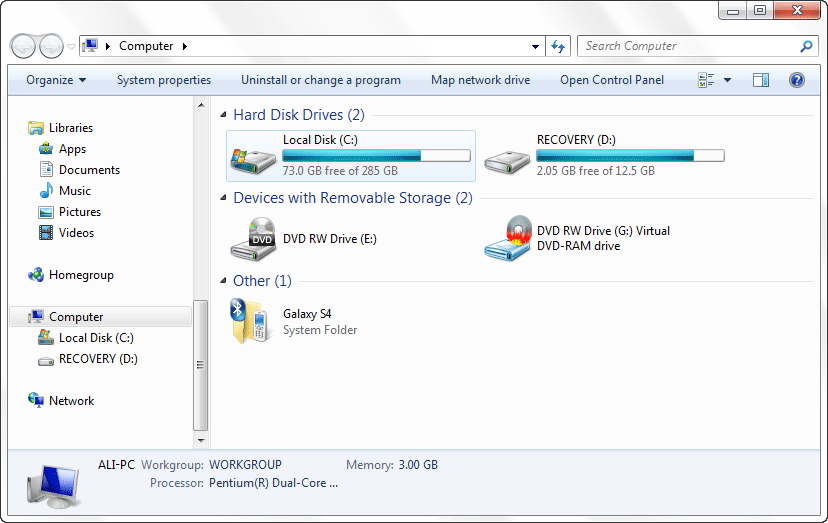Click in the Search Computer field

[689, 46]
